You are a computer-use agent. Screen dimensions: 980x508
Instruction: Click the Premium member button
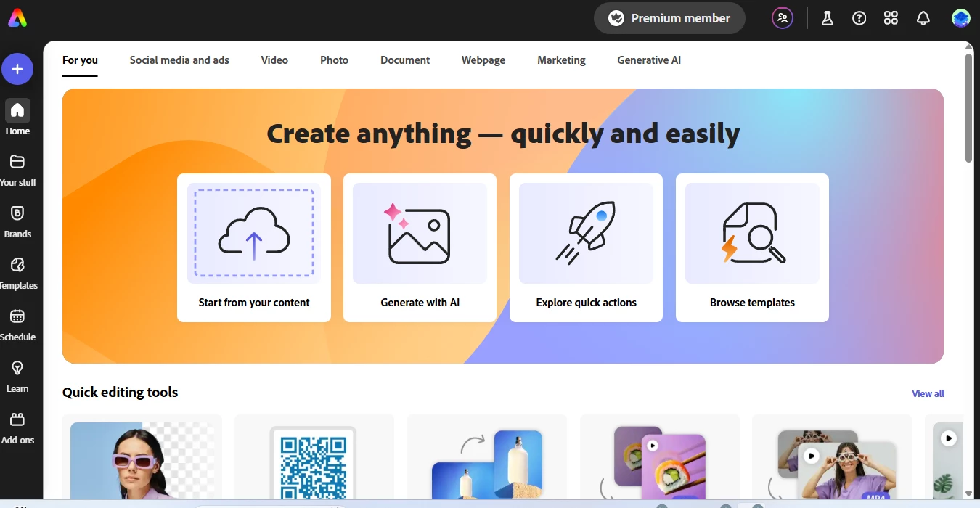tap(669, 18)
